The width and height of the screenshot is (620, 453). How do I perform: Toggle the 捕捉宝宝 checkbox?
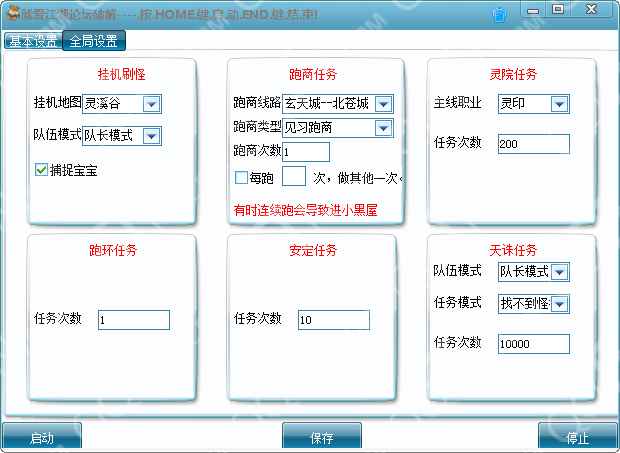point(42,170)
